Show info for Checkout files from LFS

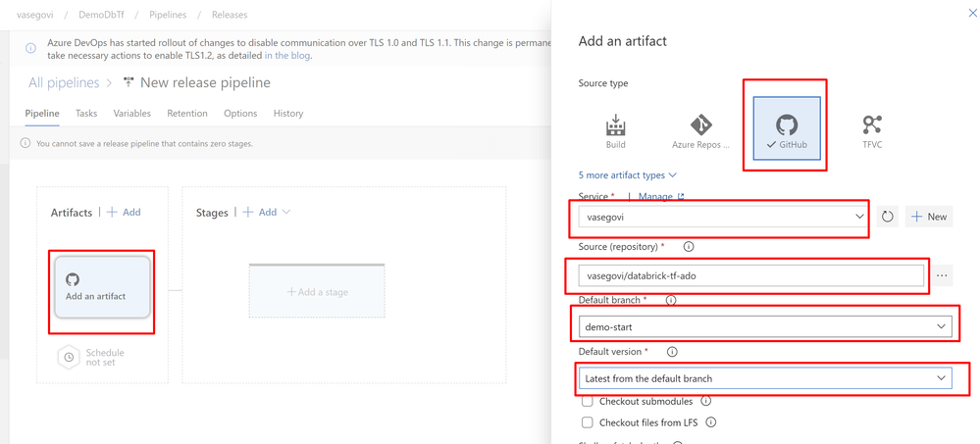coord(710,422)
